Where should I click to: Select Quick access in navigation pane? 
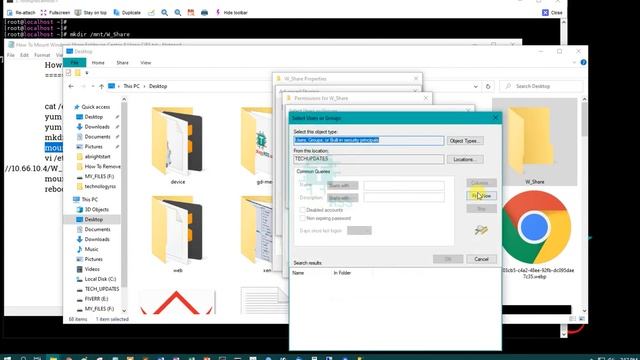96,107
